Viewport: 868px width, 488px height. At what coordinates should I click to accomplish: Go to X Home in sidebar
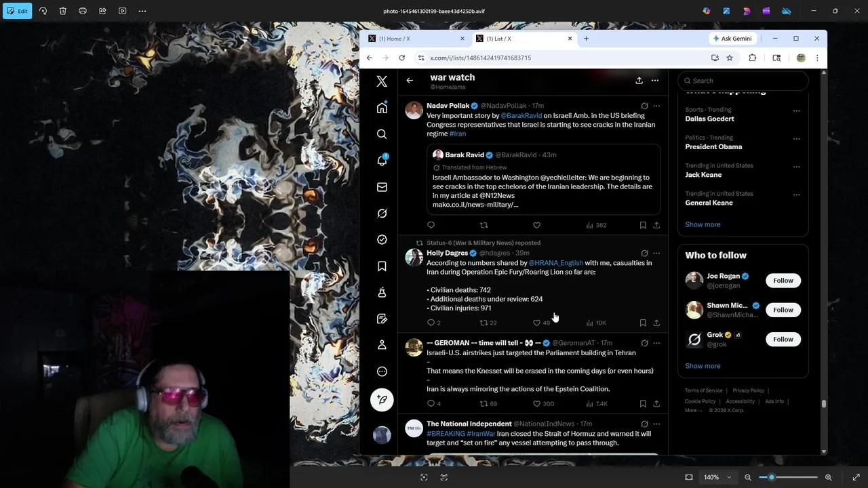(382, 108)
